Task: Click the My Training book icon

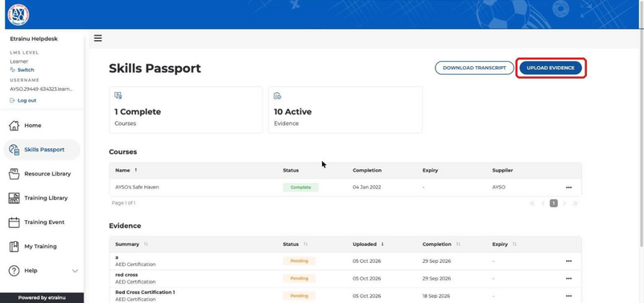Action: (x=14, y=247)
